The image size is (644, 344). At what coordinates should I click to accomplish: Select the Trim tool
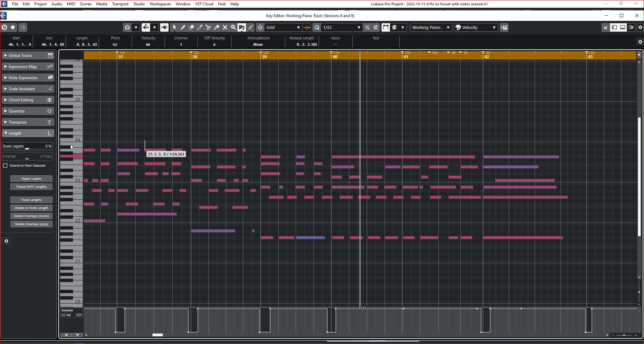click(x=200, y=27)
